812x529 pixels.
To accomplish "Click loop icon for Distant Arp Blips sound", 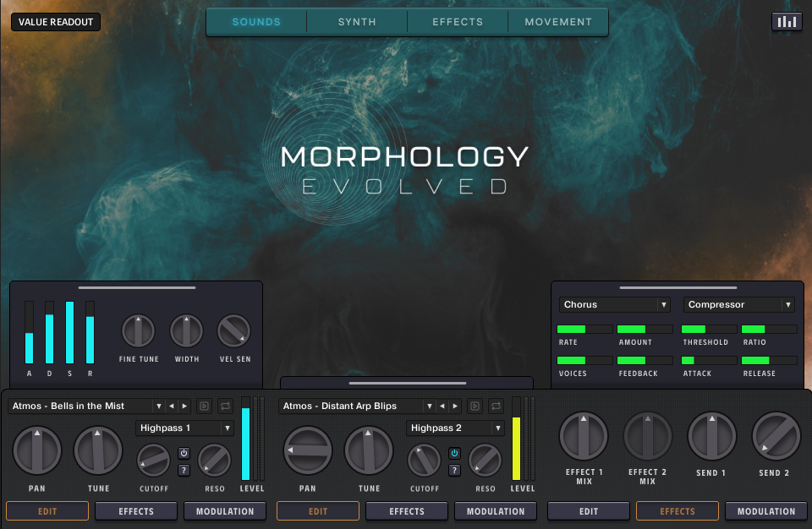I will coord(496,406).
